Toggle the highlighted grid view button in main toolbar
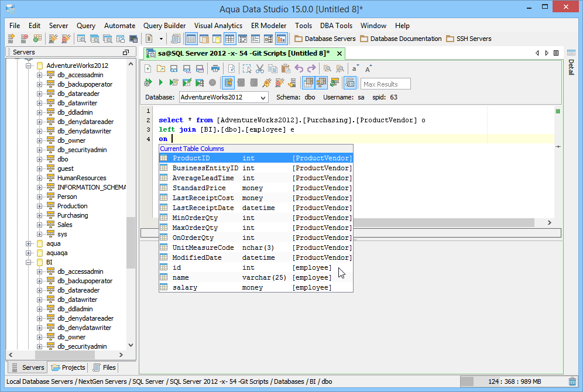The image size is (583, 392). pyautogui.click(x=230, y=39)
